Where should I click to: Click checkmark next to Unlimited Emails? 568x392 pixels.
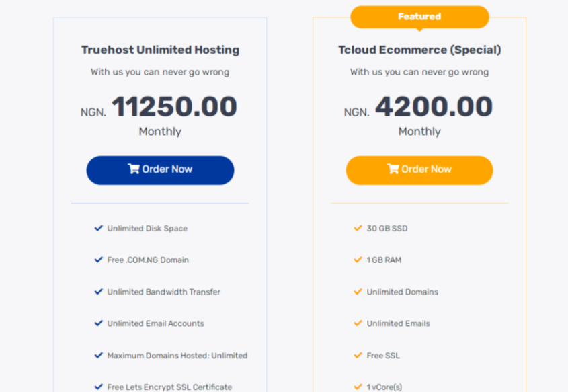(358, 323)
